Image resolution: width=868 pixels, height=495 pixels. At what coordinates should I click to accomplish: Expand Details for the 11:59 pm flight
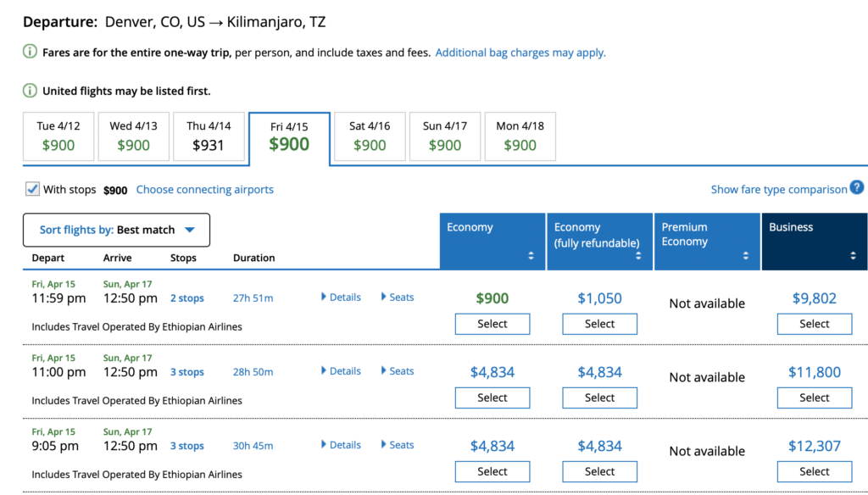341,298
